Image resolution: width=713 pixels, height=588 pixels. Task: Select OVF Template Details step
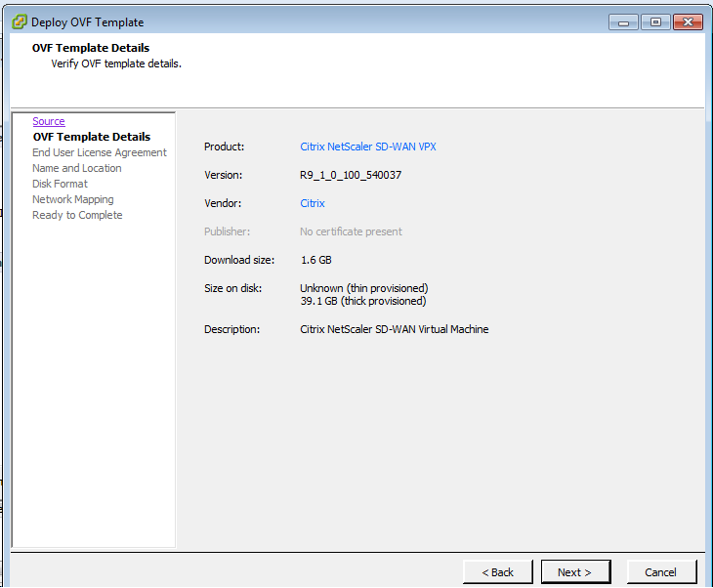coord(92,137)
